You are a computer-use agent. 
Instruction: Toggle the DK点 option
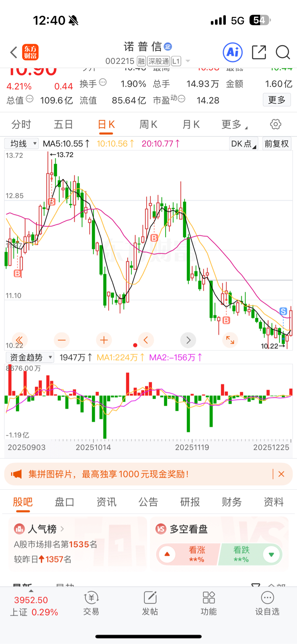pyautogui.click(x=243, y=144)
